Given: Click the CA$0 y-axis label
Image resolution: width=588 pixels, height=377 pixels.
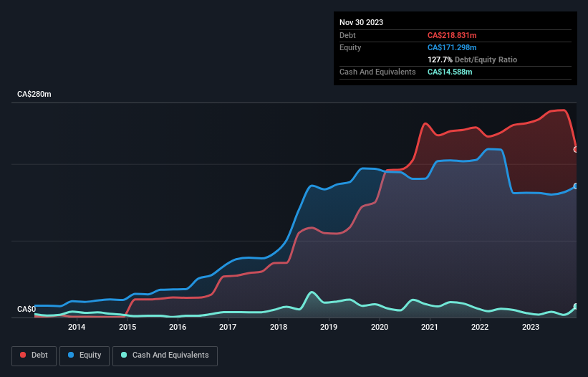Looking at the screenshot, I should click(26, 309).
